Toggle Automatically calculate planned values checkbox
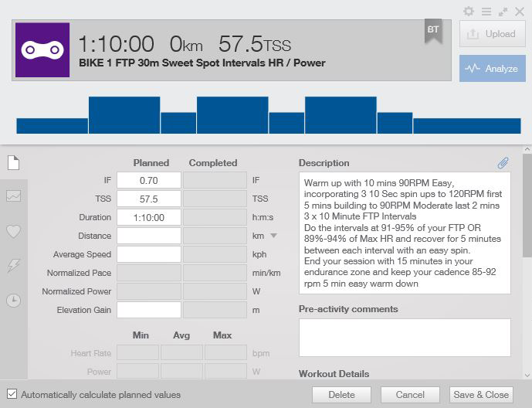Image resolution: width=532 pixels, height=408 pixels. (12, 394)
